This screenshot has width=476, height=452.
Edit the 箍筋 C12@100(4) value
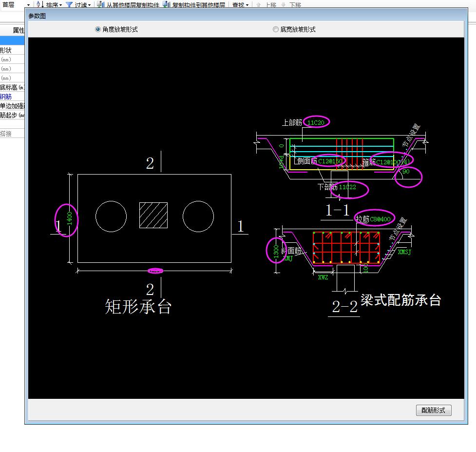pyautogui.click(x=393, y=162)
